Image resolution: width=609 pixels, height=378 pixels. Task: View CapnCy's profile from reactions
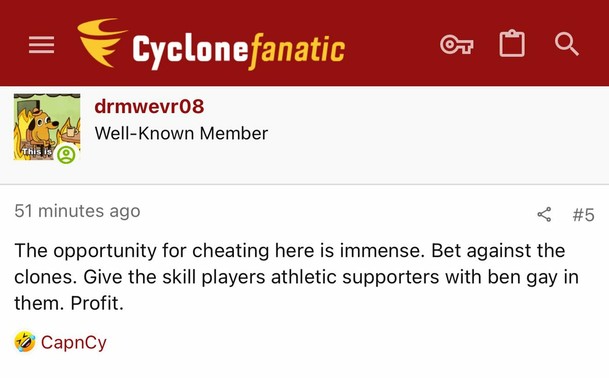pyautogui.click(x=74, y=343)
